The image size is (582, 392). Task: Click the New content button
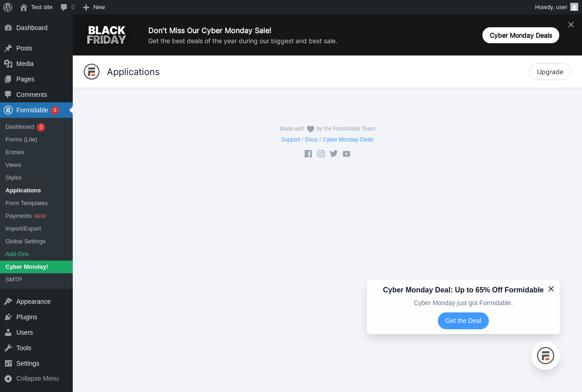[94, 7]
